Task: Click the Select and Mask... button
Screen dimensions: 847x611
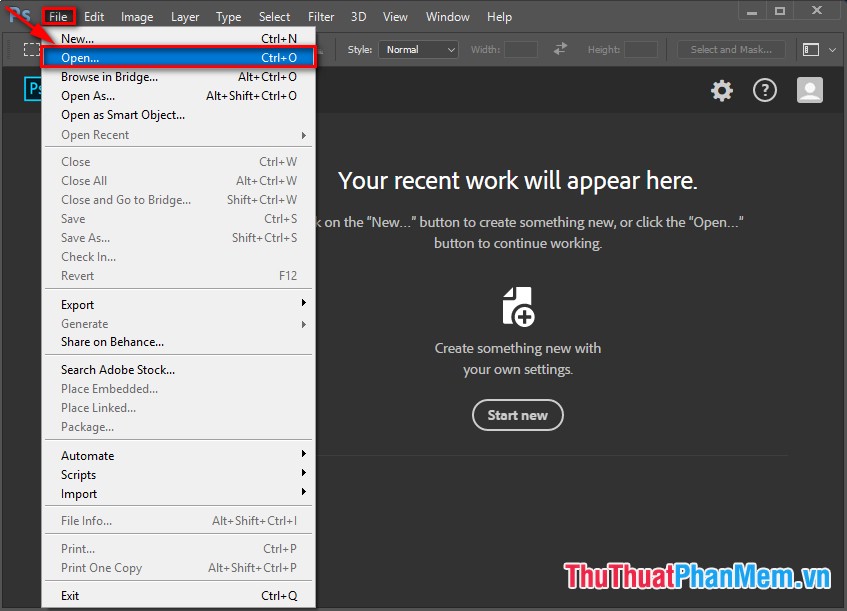Action: [731, 50]
